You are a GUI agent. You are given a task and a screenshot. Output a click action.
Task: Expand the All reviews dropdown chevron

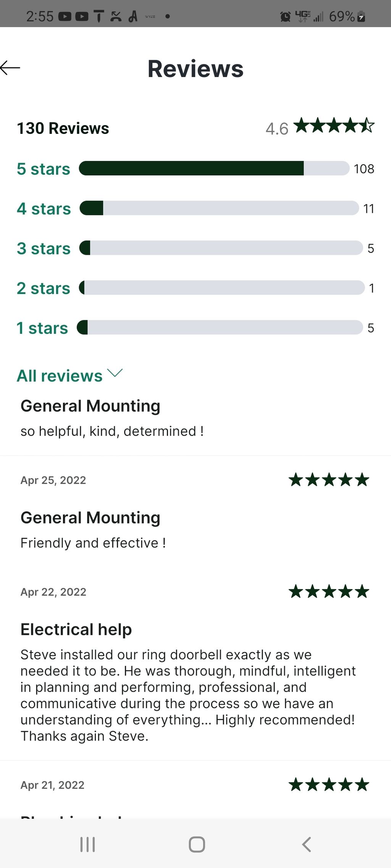click(115, 373)
